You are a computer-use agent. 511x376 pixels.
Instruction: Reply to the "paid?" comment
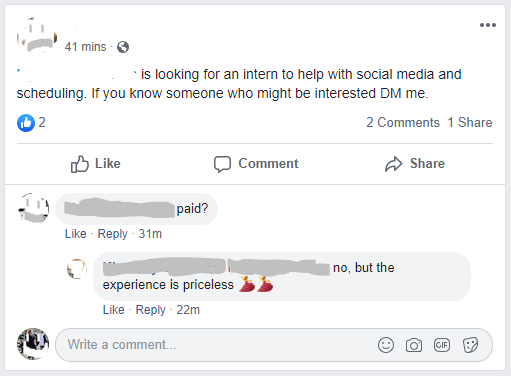click(112, 234)
